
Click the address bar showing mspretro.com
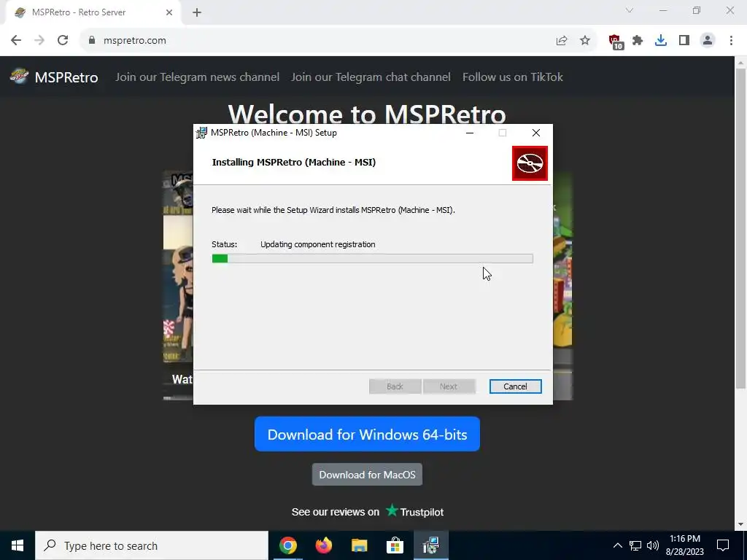click(x=320, y=41)
